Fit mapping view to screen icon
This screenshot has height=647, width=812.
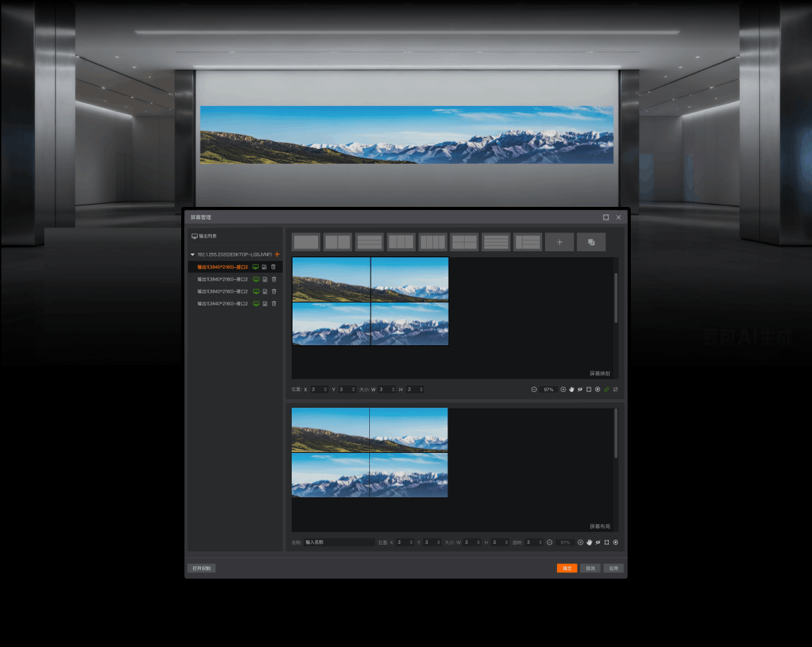[589, 390]
